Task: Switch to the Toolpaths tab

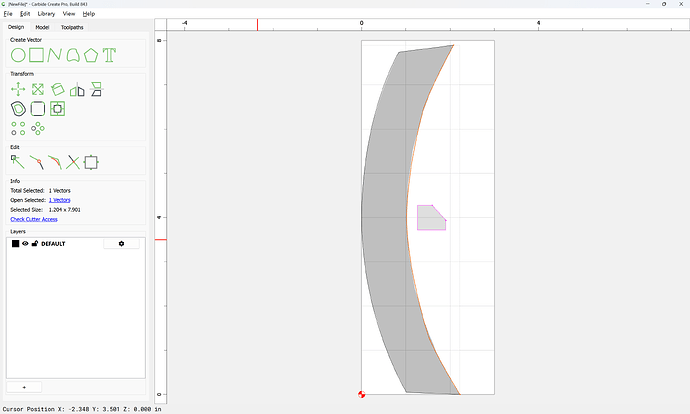Action: coord(72,27)
